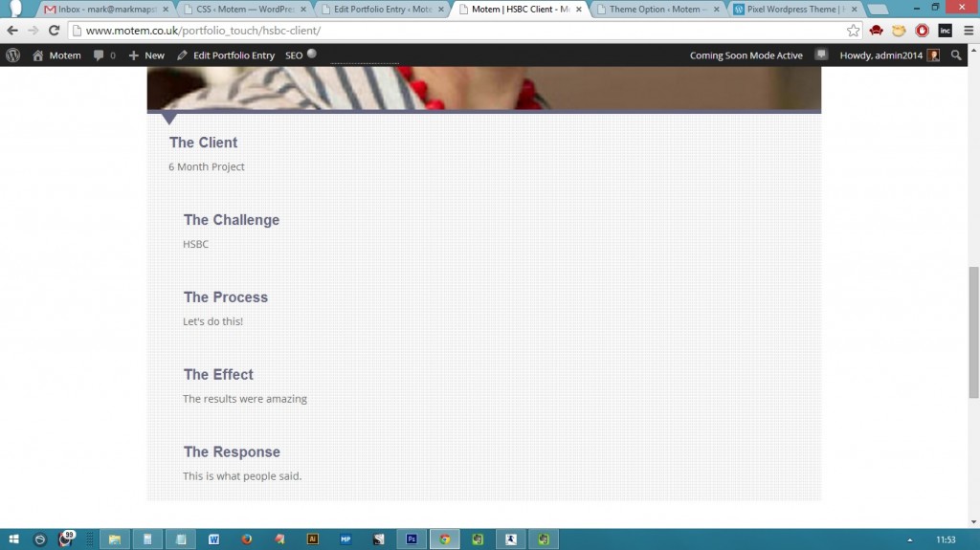Open the MP app on taskbar
This screenshot has width=980, height=550.
tap(345, 539)
